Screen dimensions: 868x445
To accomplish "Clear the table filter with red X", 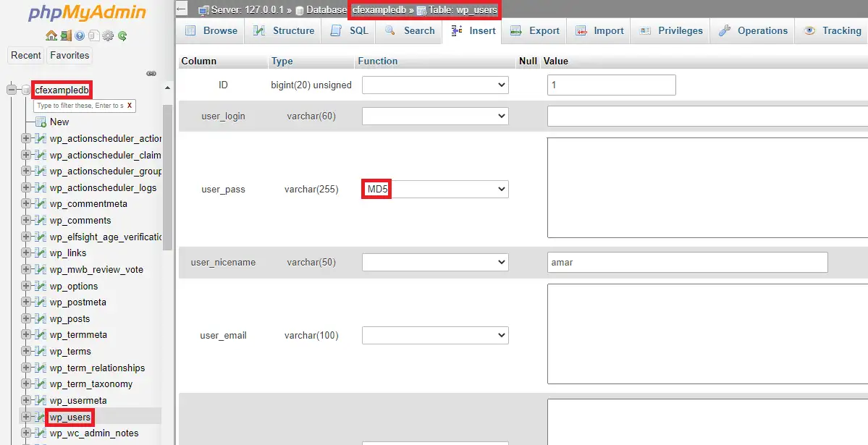I will [x=130, y=105].
